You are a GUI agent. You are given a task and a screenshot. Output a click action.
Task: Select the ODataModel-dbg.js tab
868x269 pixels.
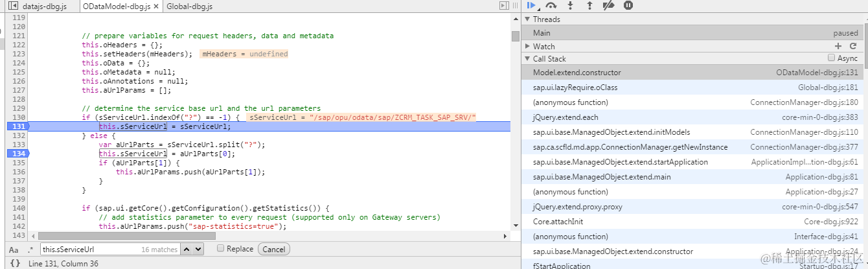point(117,6)
